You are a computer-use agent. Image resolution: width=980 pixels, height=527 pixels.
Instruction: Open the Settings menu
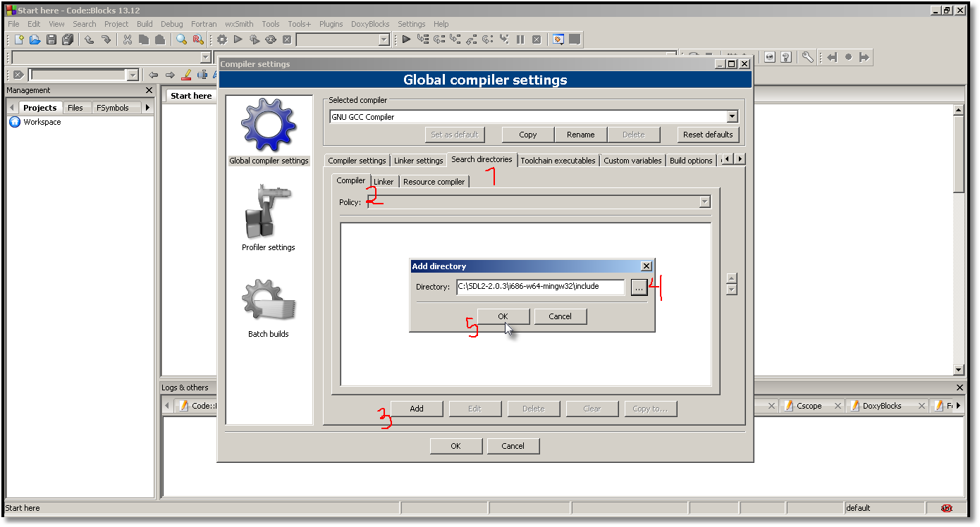click(x=411, y=23)
